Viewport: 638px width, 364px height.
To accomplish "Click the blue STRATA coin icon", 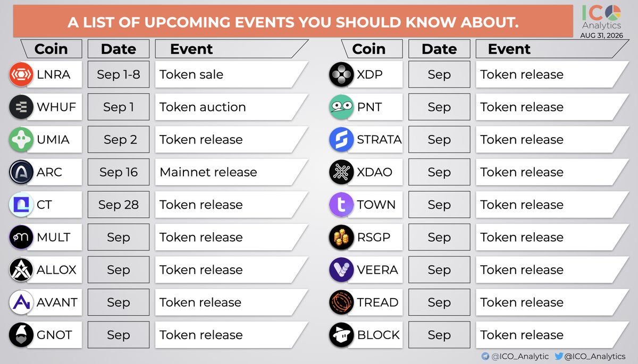I will pyautogui.click(x=341, y=140).
